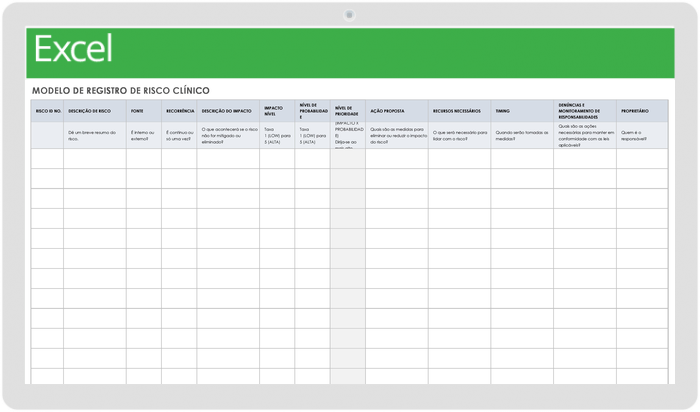The width and height of the screenshot is (700, 412).
Task: Click the 'RECORRÊNCIA' column header
Action: [x=179, y=111]
